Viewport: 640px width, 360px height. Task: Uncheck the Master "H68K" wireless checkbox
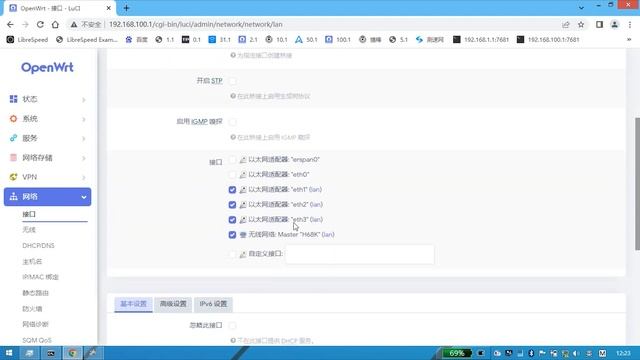click(232, 235)
